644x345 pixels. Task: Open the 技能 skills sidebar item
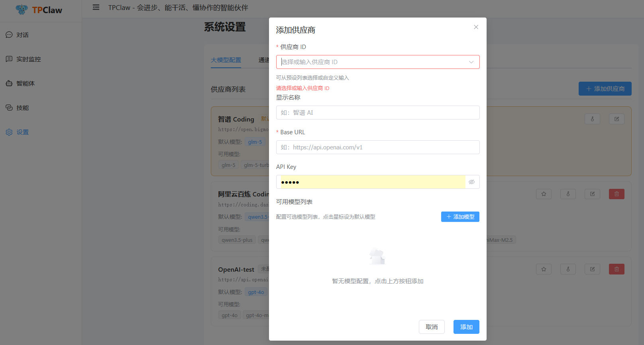41,108
